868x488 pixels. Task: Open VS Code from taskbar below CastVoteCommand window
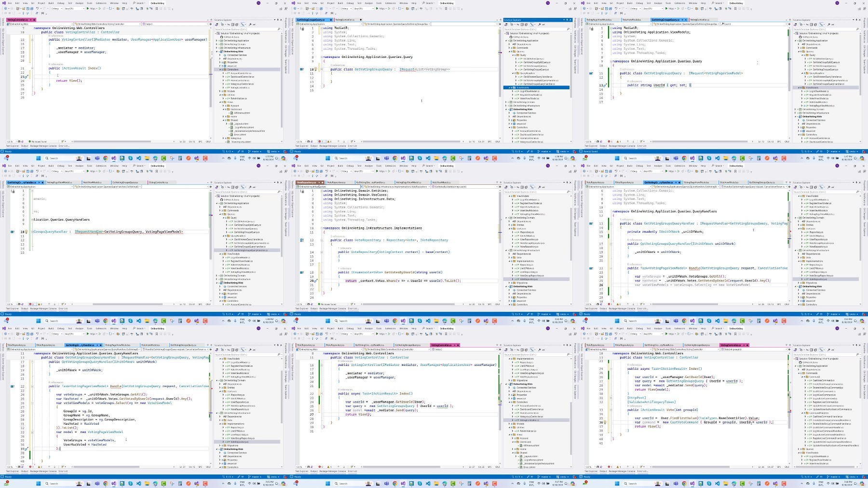click(x=717, y=483)
